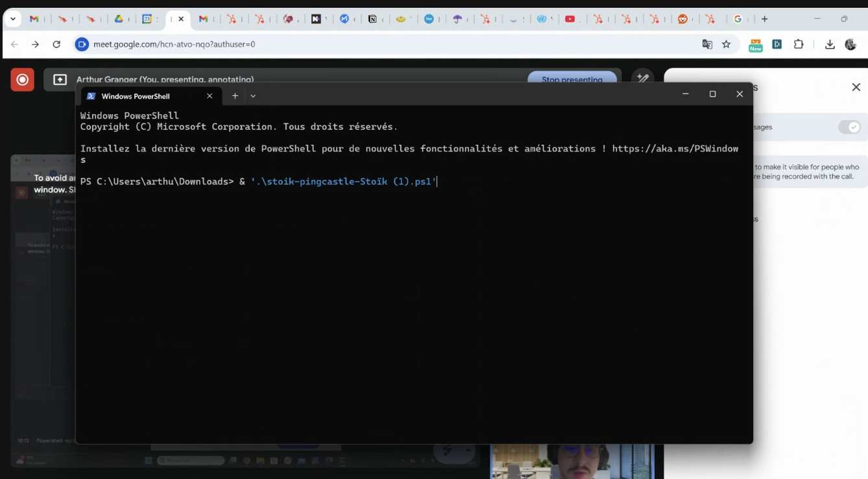Open the Google Translate page icon

(x=707, y=44)
